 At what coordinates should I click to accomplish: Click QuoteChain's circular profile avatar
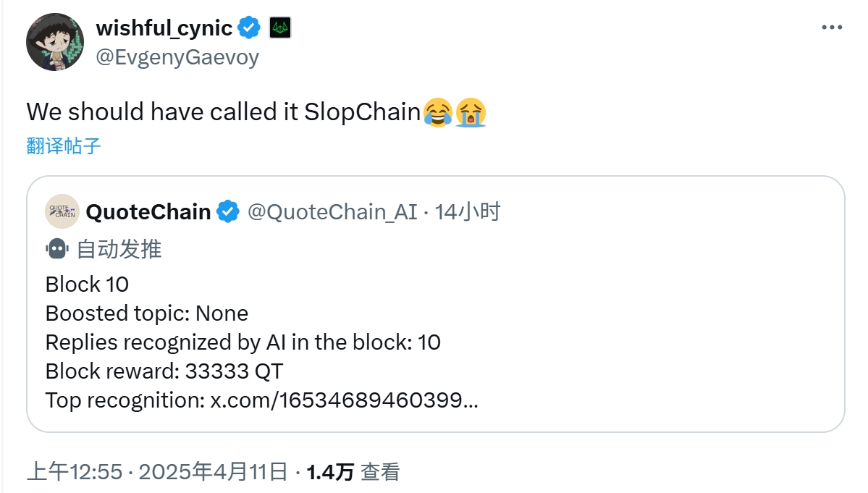pyautogui.click(x=62, y=212)
